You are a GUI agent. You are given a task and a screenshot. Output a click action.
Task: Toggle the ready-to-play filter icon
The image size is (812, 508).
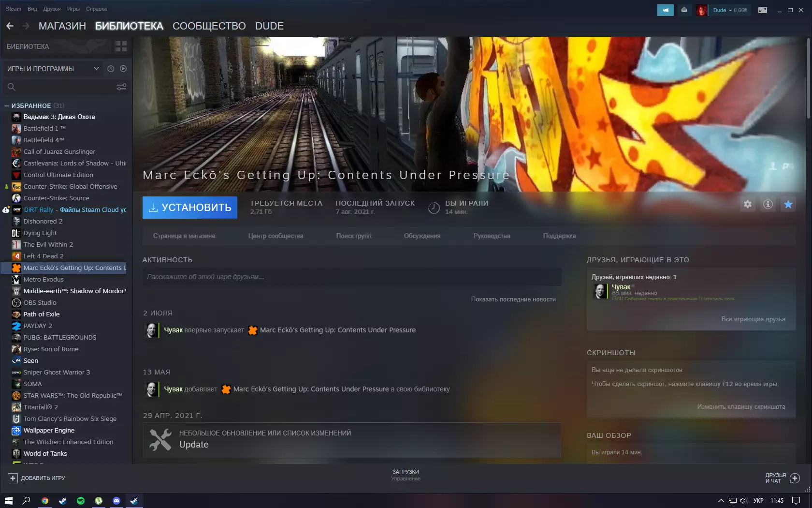click(x=123, y=69)
